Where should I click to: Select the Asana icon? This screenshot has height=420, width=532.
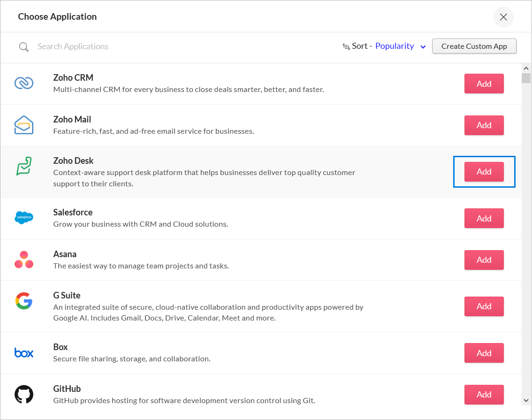(x=24, y=260)
